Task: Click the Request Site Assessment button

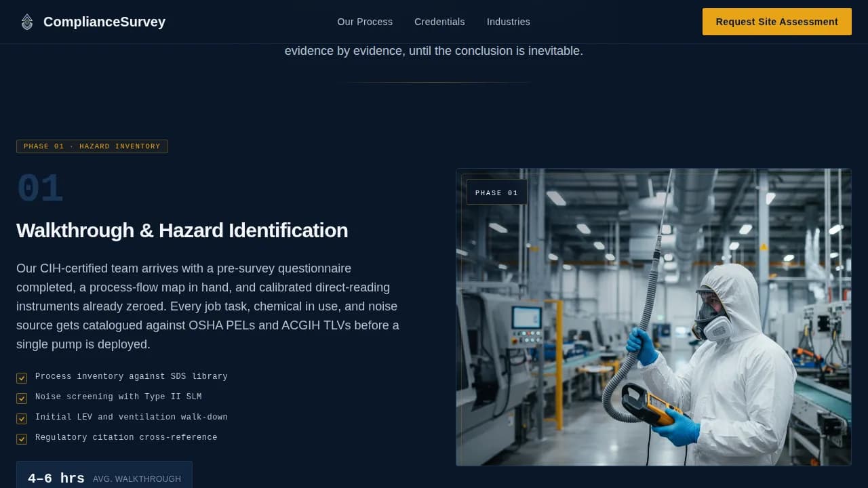Action: [776, 22]
